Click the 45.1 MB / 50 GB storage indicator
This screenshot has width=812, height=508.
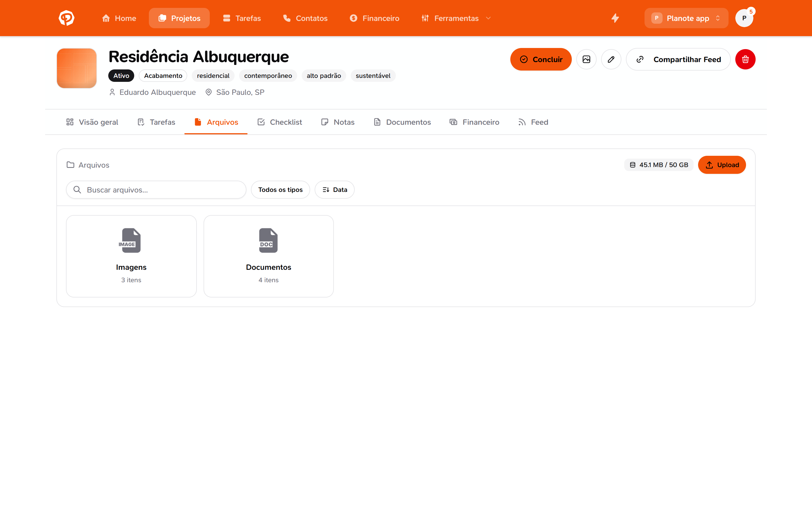pos(659,165)
